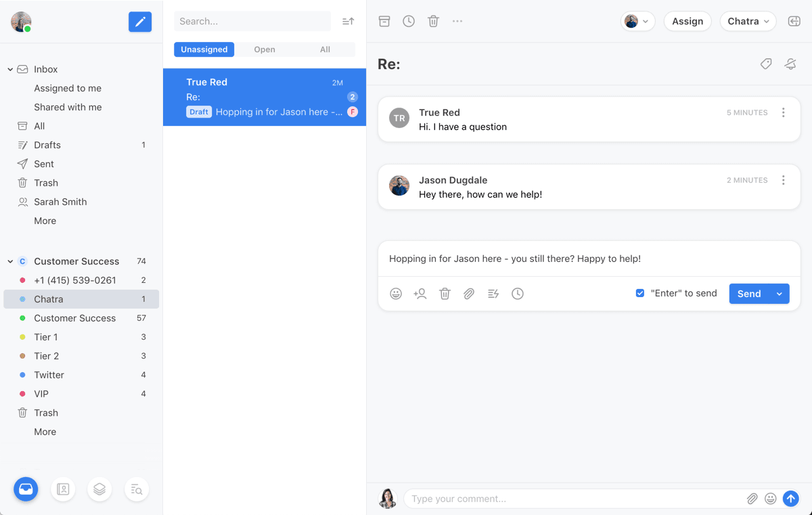Snooze the conversation using the clock icon
Screen dimensions: 812x515
click(x=409, y=21)
